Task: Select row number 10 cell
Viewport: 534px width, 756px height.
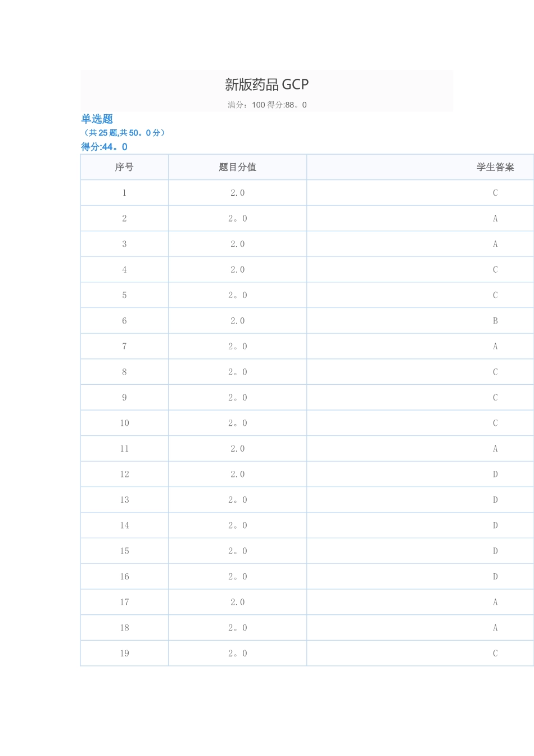Action: [124, 423]
